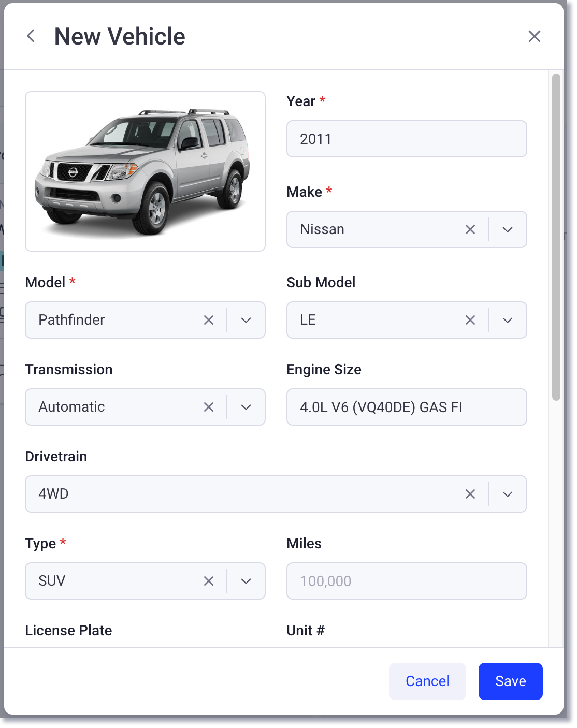Click the Miles input field
The width and height of the screenshot is (577, 728).
[x=407, y=581]
